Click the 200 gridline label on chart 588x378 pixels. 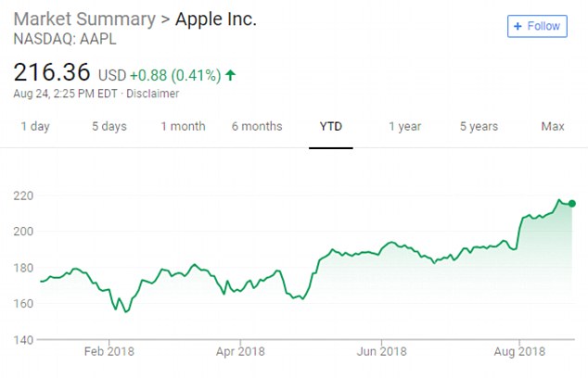[x=23, y=231]
